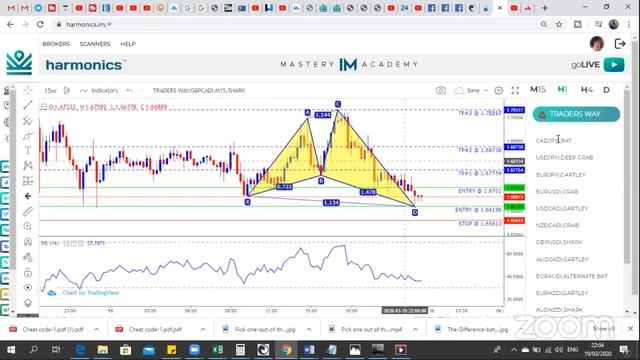Image resolution: width=640 pixels, height=360 pixels.
Task: Change the candle chart style
Action: 67,91
